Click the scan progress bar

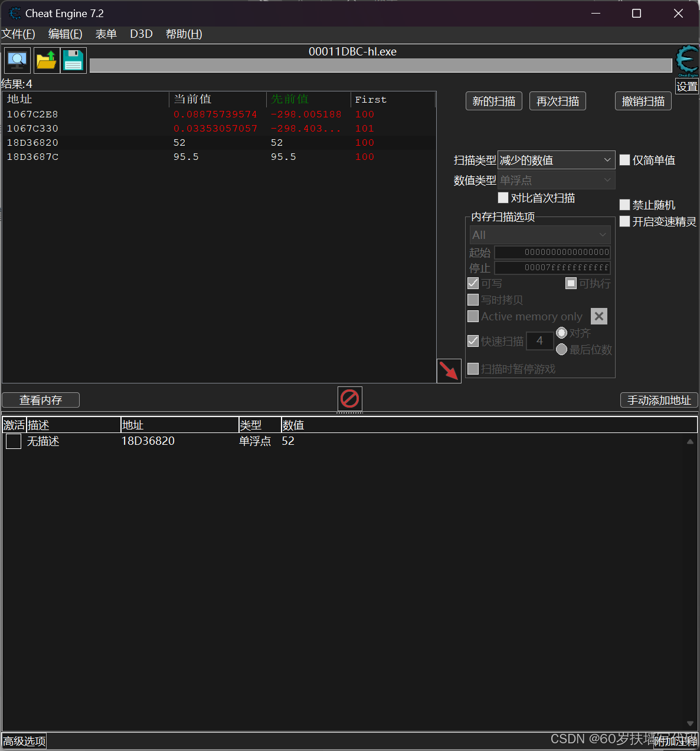point(381,65)
